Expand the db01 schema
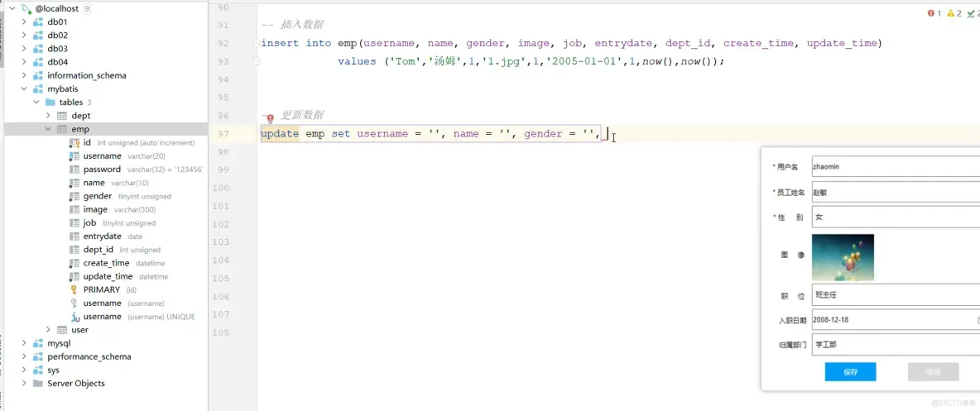Screen dimensions: 980x411 pos(24,22)
